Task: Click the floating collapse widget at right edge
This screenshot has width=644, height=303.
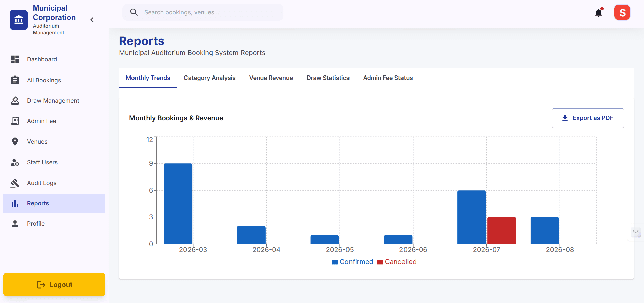Action: pos(636,232)
